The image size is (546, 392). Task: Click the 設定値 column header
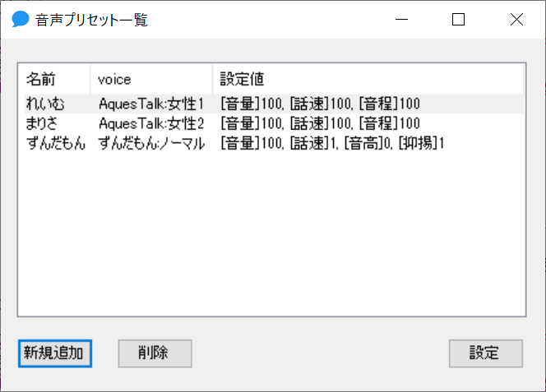click(368, 79)
